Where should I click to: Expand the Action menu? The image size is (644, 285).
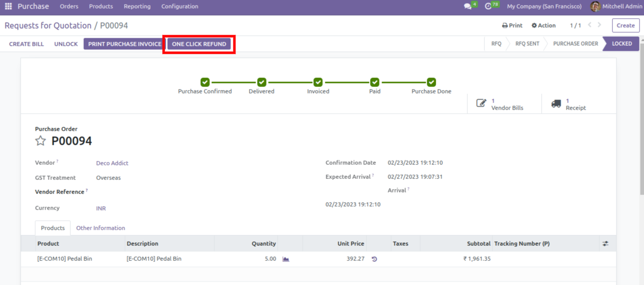pyautogui.click(x=544, y=26)
